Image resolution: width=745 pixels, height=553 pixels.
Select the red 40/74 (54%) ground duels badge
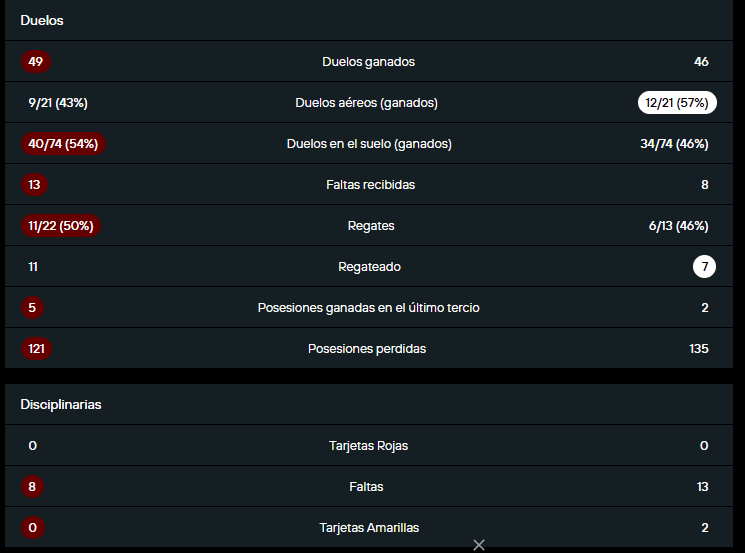(63, 144)
